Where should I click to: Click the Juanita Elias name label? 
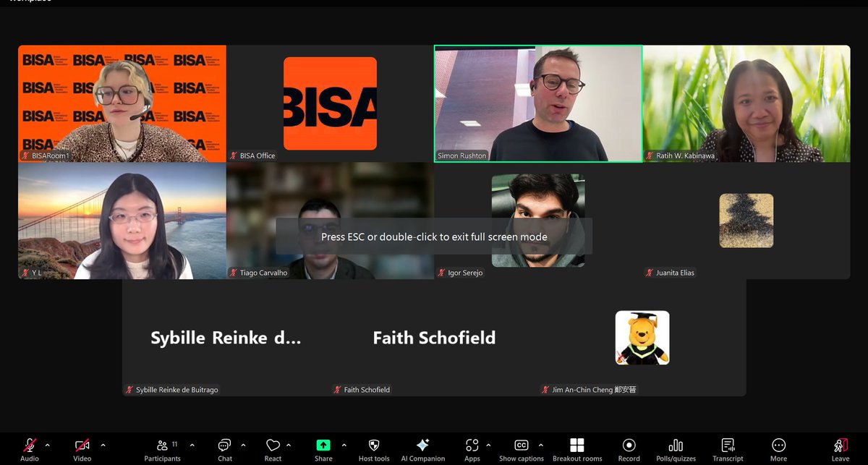tap(676, 273)
